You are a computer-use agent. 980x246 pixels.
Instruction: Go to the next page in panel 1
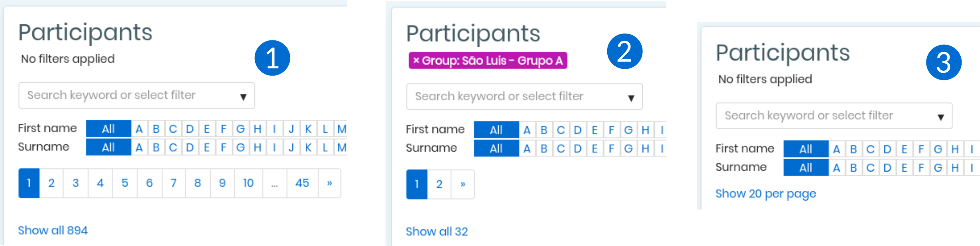(330, 183)
